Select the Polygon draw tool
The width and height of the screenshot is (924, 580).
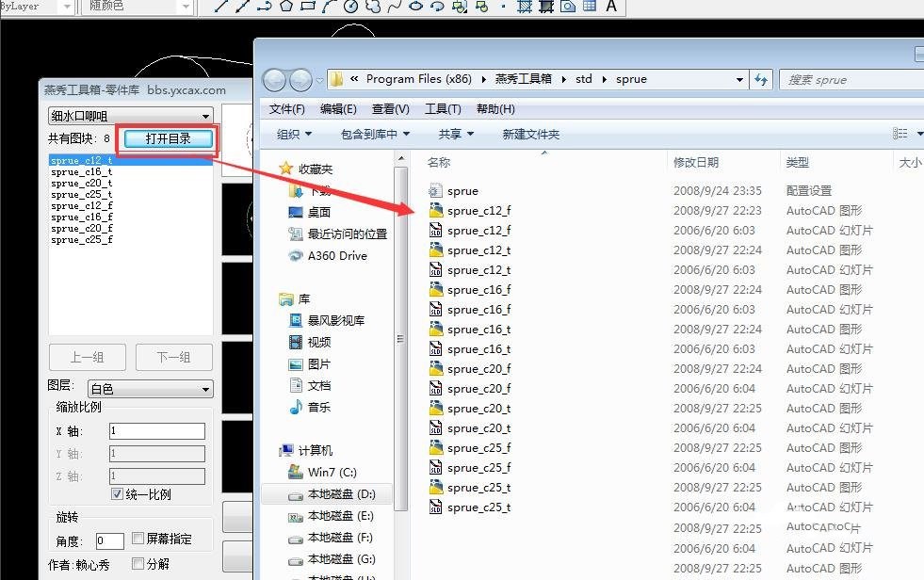click(285, 7)
